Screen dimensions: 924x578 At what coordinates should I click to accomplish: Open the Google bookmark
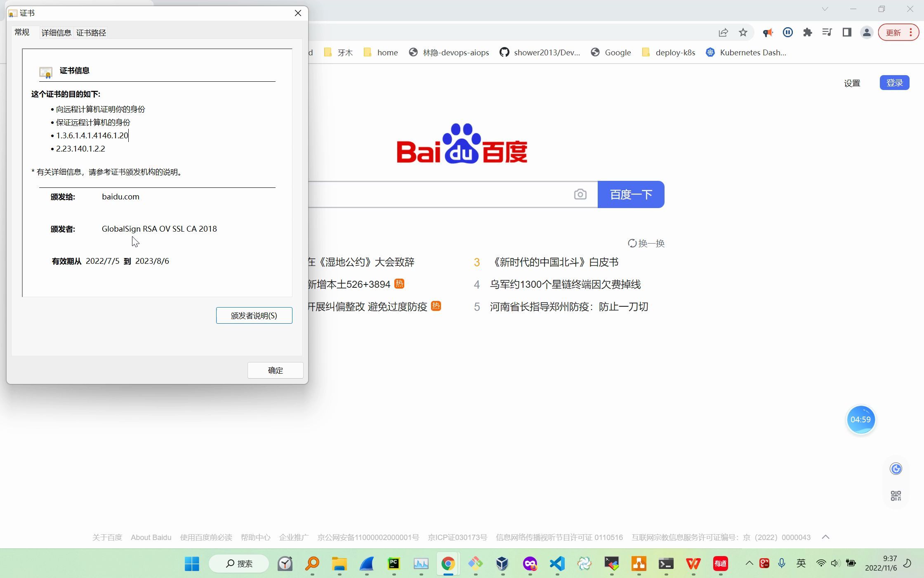point(611,52)
